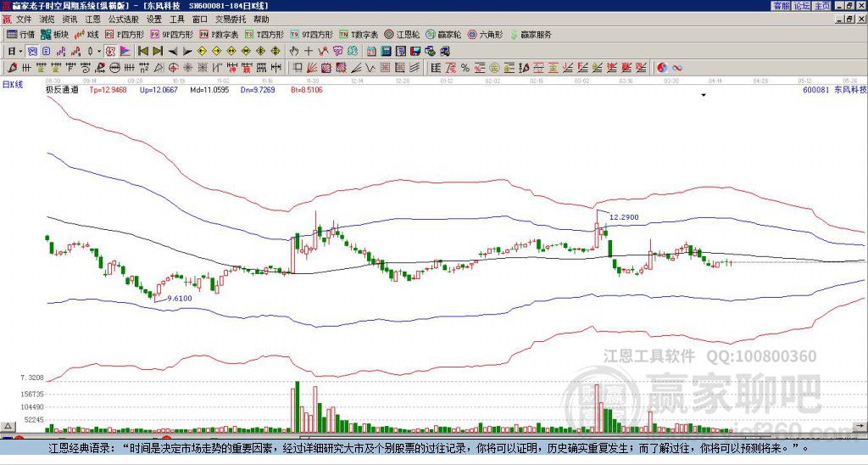This screenshot has height=465, width=868.
Task: Click the infinity loop icon
Action: pos(676,68)
